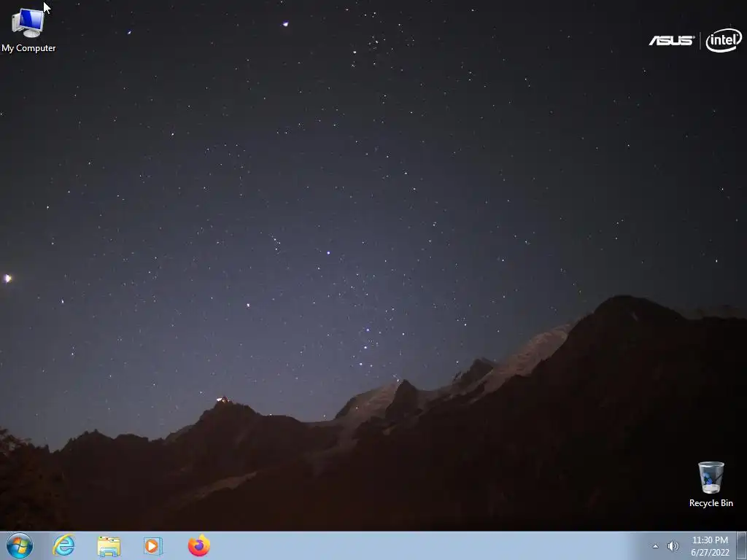The image size is (747, 560).
Task: Open the volume speaker icon in the tray
Action: tap(673, 546)
